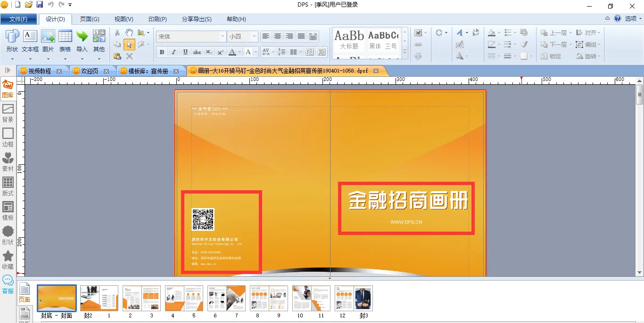Open 边框 borders in left sidebar
644x323 pixels.
[x=8, y=137]
